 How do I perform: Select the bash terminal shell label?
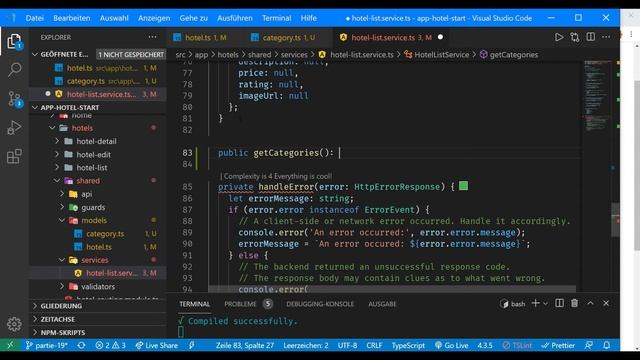click(x=513, y=304)
